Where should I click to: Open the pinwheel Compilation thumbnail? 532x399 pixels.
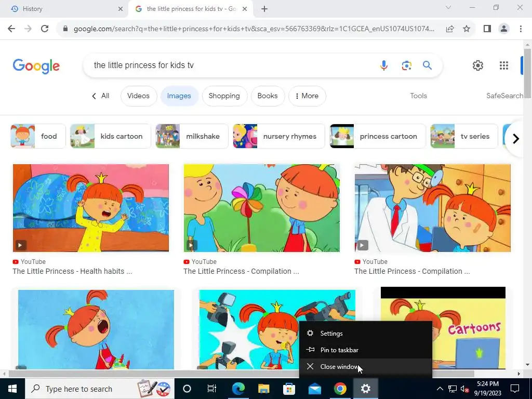pos(262,208)
